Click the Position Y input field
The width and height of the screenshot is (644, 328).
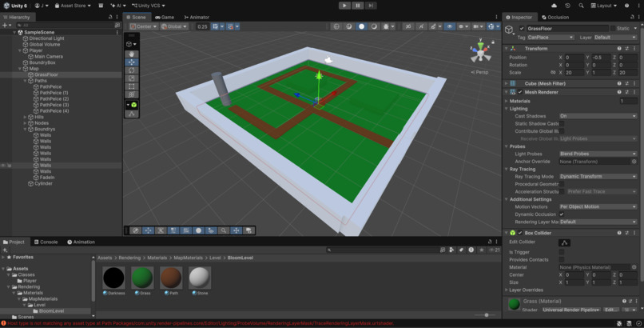tap(602, 58)
